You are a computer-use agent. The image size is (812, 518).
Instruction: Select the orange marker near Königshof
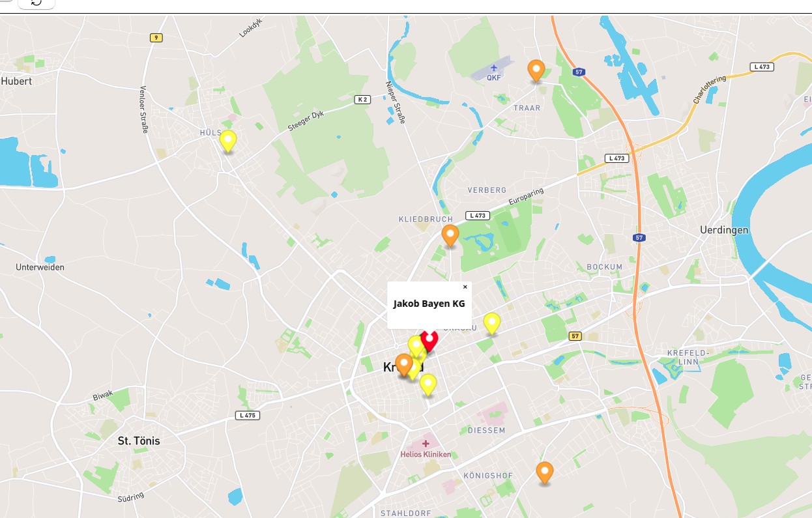click(545, 473)
